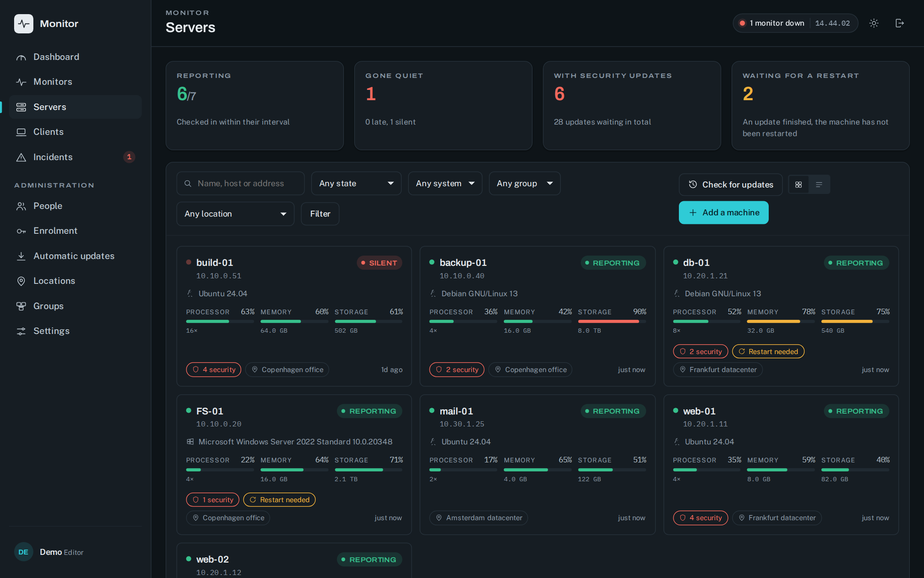Click Add a machine button
Image resolution: width=924 pixels, height=578 pixels.
724,212
